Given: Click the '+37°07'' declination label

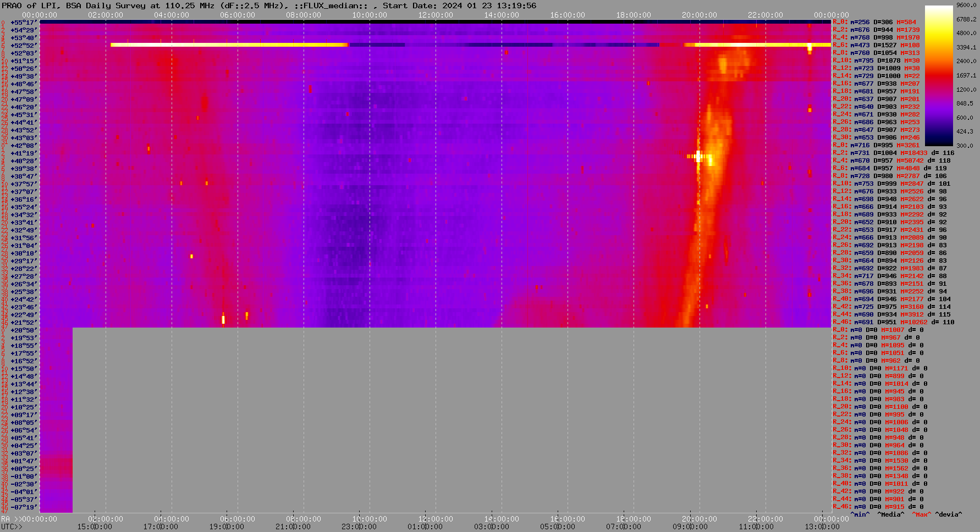Looking at the screenshot, I should pos(24,192).
